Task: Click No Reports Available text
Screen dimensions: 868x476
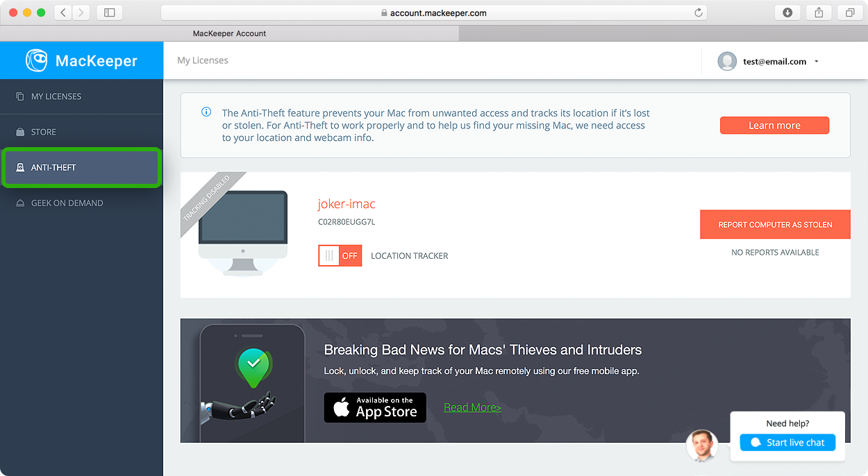Action: [x=775, y=253]
